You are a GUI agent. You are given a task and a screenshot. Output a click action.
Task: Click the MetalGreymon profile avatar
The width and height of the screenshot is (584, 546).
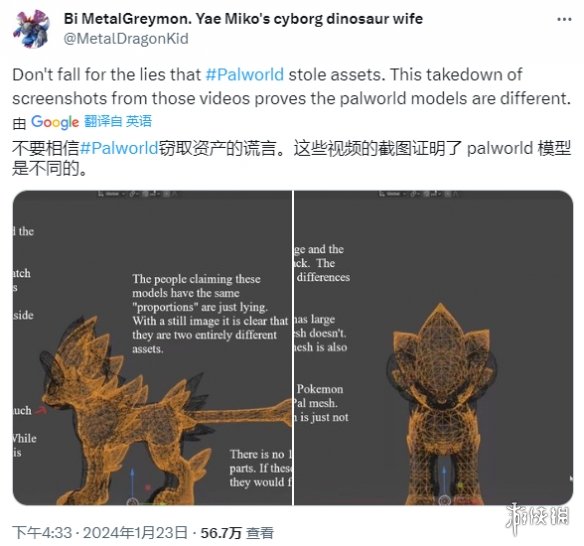pyautogui.click(x=31, y=29)
